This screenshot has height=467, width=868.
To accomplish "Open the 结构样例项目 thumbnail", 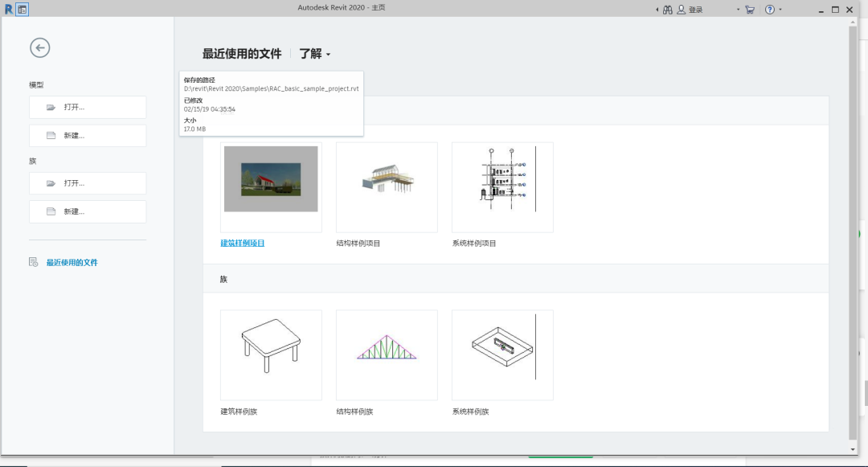I will 387,187.
